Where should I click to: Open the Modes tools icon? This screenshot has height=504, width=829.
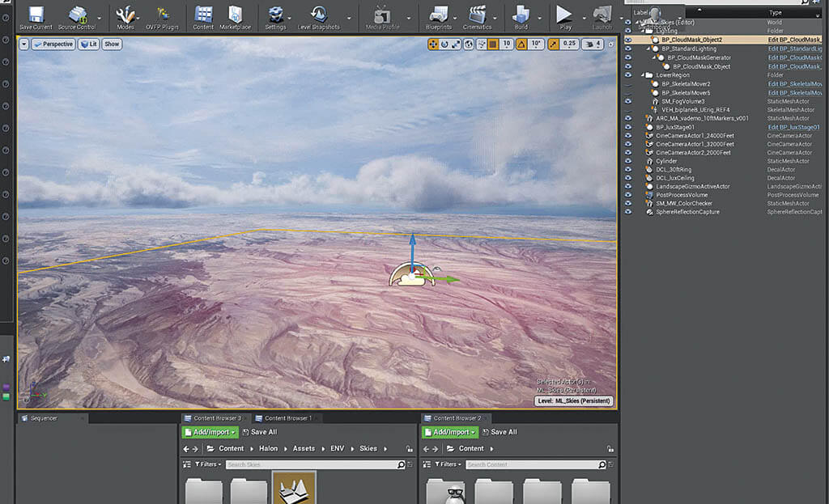(x=125, y=15)
